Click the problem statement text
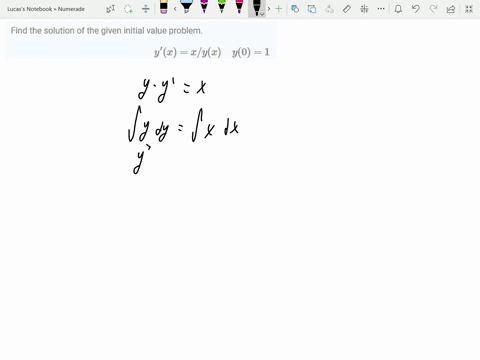The width and height of the screenshot is (480, 360). 106,31
